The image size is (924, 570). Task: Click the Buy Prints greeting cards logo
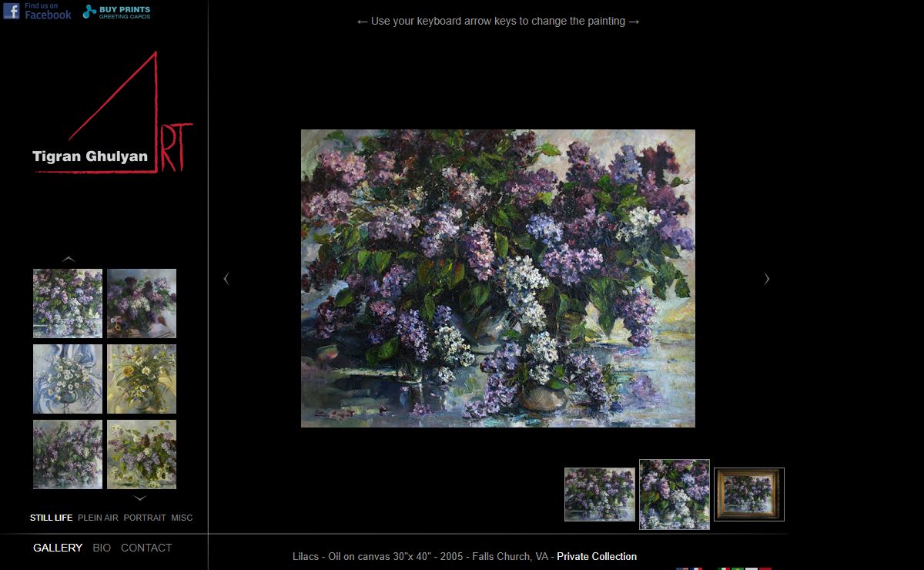tap(117, 12)
